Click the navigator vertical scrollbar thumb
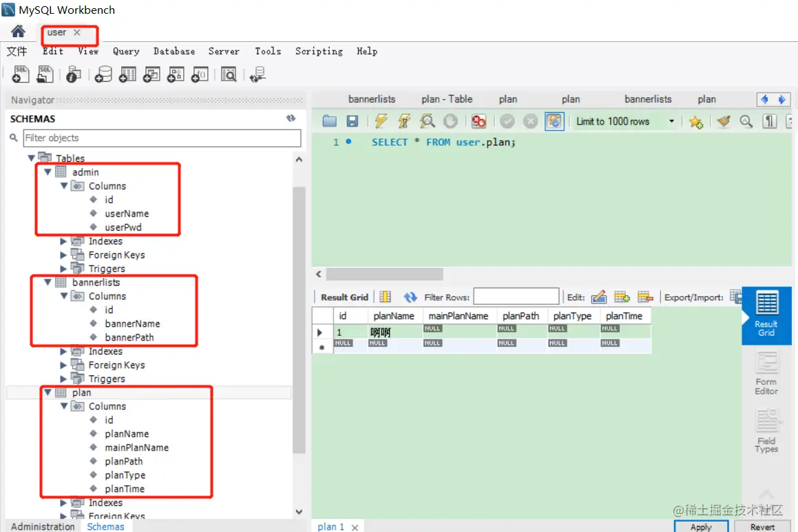This screenshot has width=798, height=532. pyautogui.click(x=299, y=319)
